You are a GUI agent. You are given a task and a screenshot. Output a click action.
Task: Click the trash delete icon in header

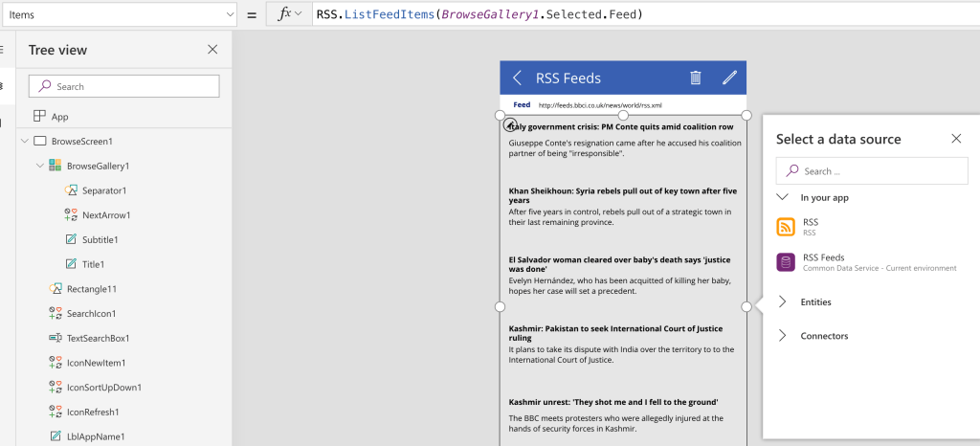pos(696,78)
